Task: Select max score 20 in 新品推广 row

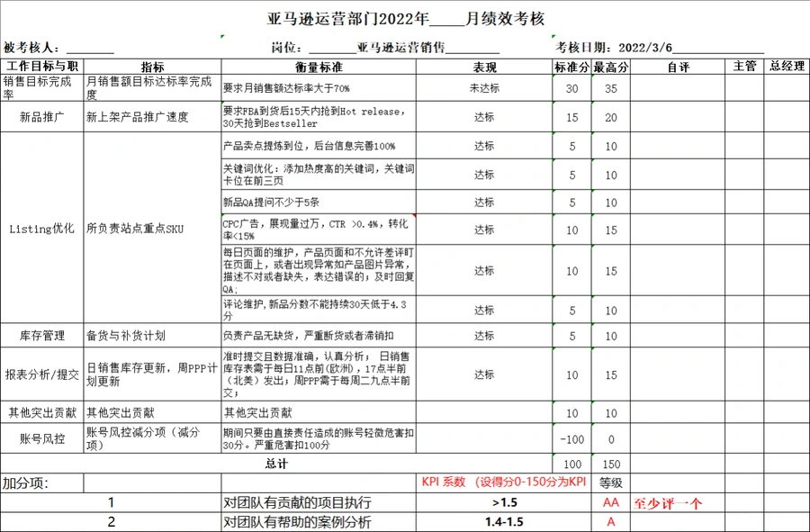Action: (x=610, y=117)
